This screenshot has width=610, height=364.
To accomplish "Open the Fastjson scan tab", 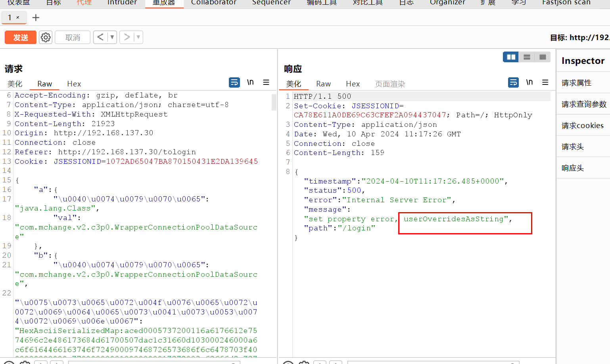I will (x=566, y=2).
